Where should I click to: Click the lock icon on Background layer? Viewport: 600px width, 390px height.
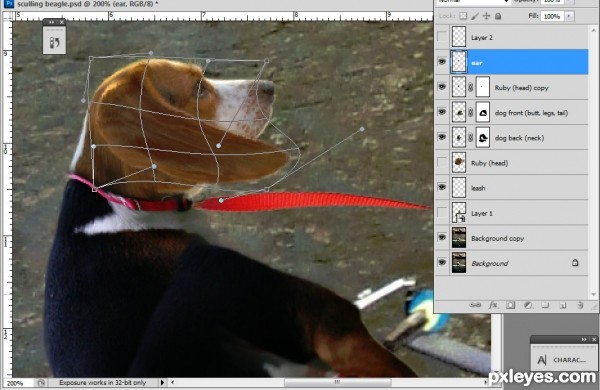point(575,263)
